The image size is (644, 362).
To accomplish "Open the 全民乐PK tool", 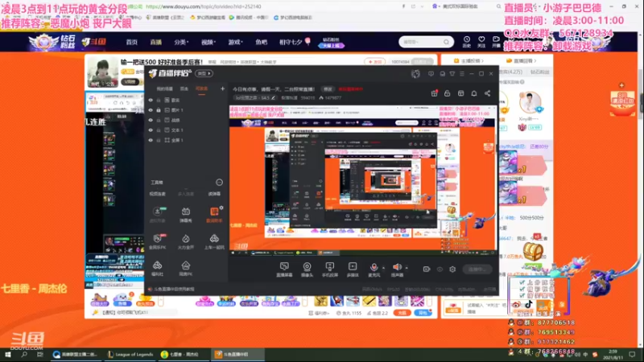I will pyautogui.click(x=157, y=242).
